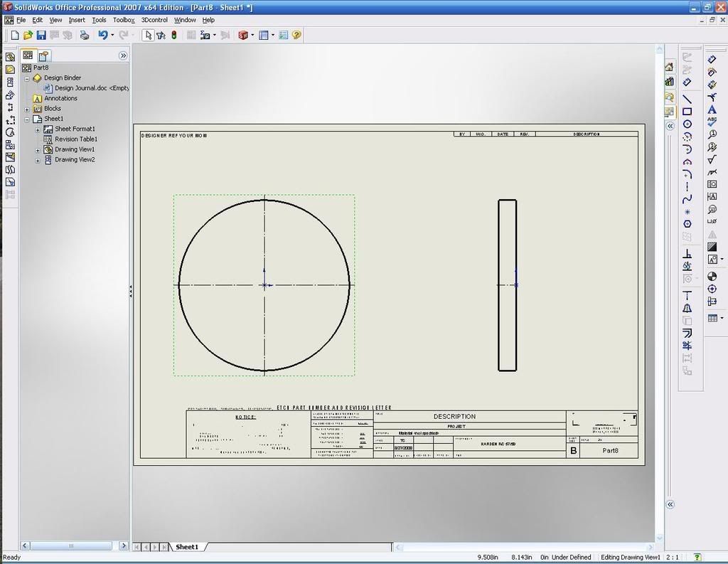
Task: Expand the Drawing View1 node
Action: point(38,150)
